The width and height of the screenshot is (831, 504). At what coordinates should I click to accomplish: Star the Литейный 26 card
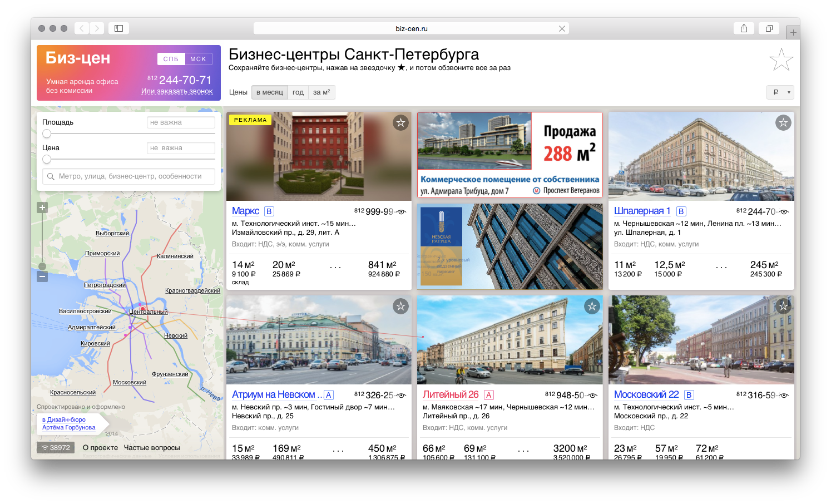tap(592, 306)
